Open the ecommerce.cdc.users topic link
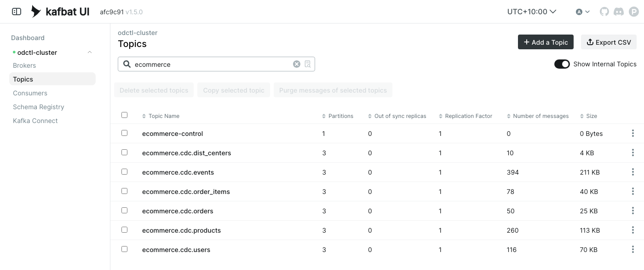 [x=176, y=250]
